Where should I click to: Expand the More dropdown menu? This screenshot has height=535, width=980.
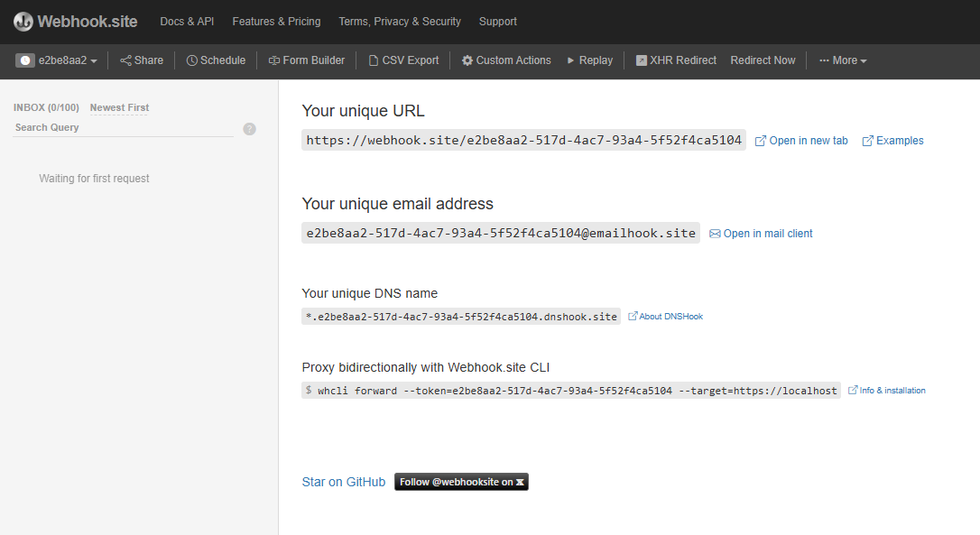pyautogui.click(x=843, y=60)
